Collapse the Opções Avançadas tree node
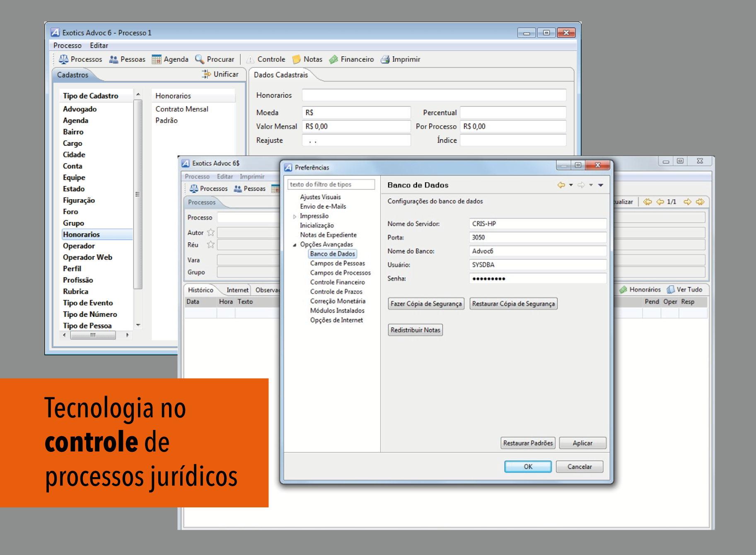The height and width of the screenshot is (555, 756). (295, 245)
